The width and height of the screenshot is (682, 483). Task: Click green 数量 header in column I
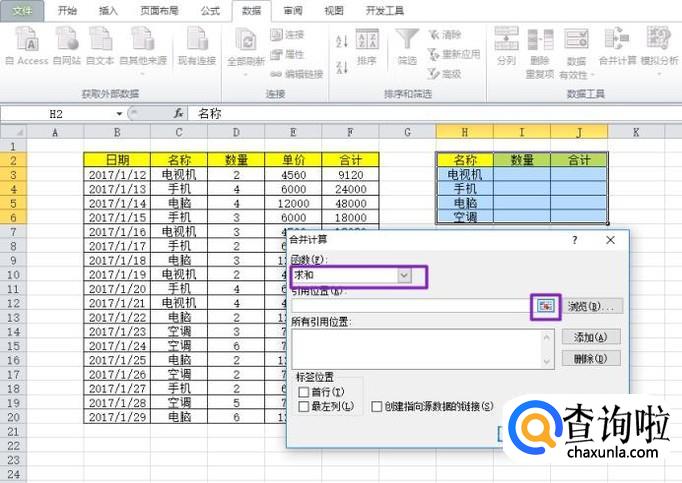pos(522,160)
